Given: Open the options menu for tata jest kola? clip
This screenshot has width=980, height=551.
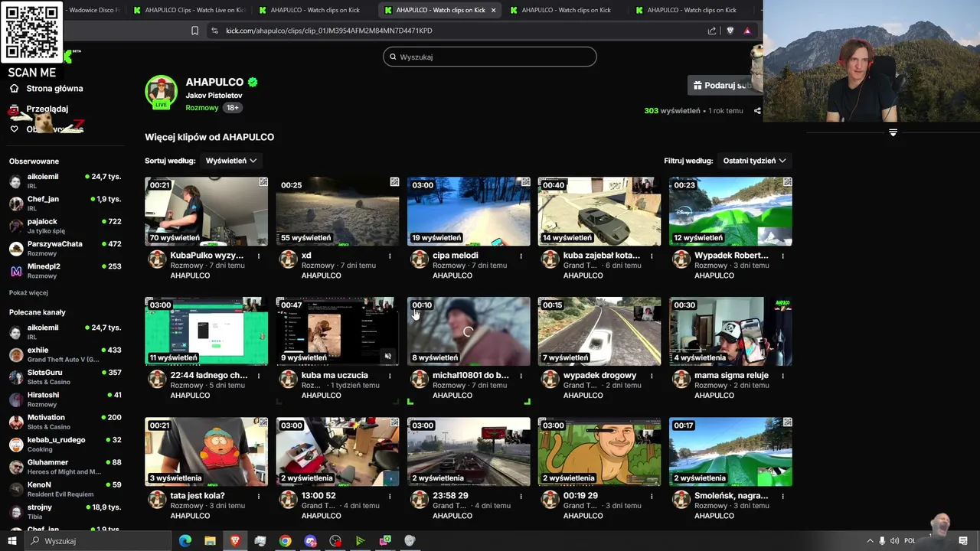Looking at the screenshot, I should [259, 496].
